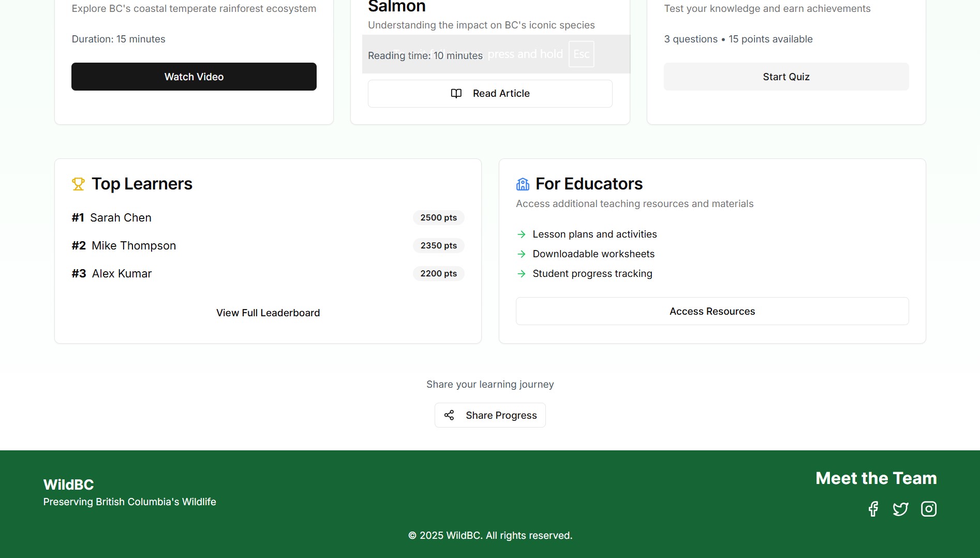This screenshot has height=558, width=980.
Task: Click 'Preserving British Columbia's Wildlife' tagline
Action: coord(130,502)
